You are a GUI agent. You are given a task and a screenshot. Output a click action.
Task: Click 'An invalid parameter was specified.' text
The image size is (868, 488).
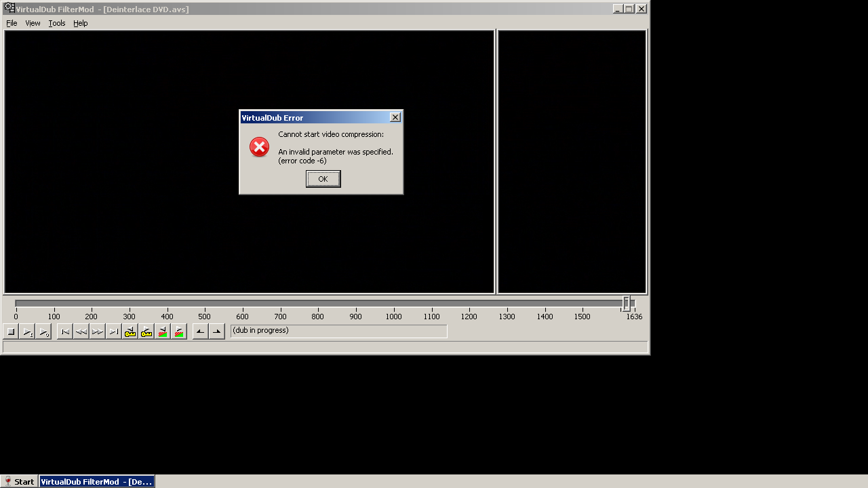336,152
